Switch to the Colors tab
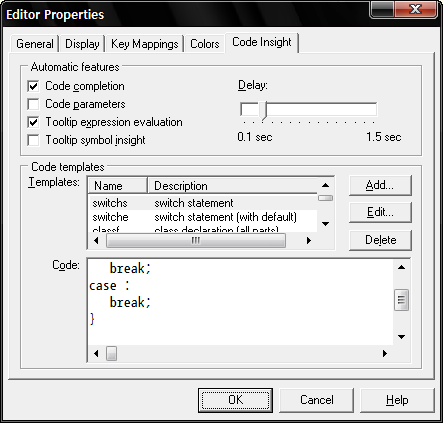 (205, 44)
